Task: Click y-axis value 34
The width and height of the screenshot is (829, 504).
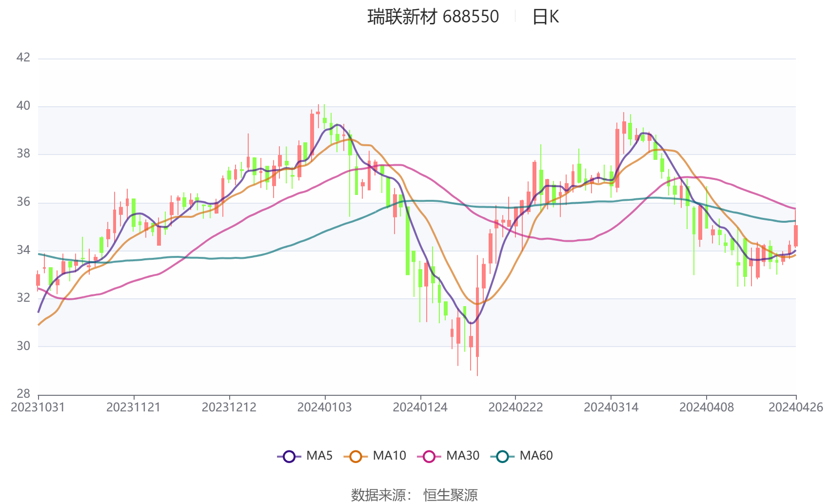Action: click(23, 250)
